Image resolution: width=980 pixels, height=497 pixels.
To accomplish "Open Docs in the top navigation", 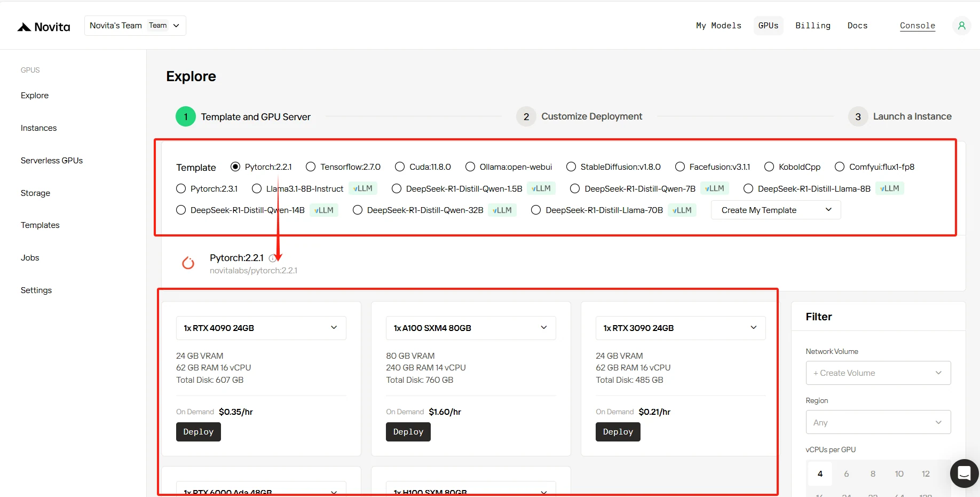I will click(857, 26).
